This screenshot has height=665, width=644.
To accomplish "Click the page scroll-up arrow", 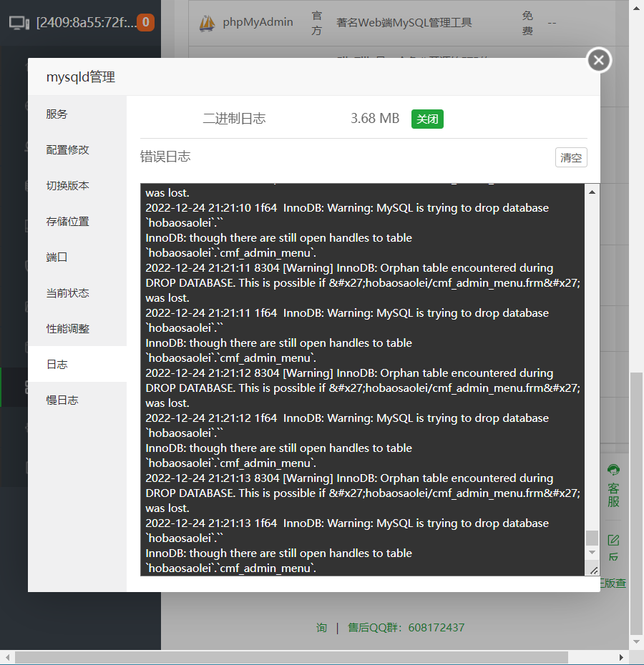I will [636, 8].
